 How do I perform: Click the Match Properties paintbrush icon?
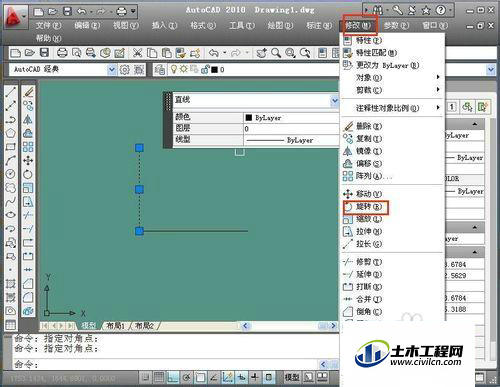[181, 53]
